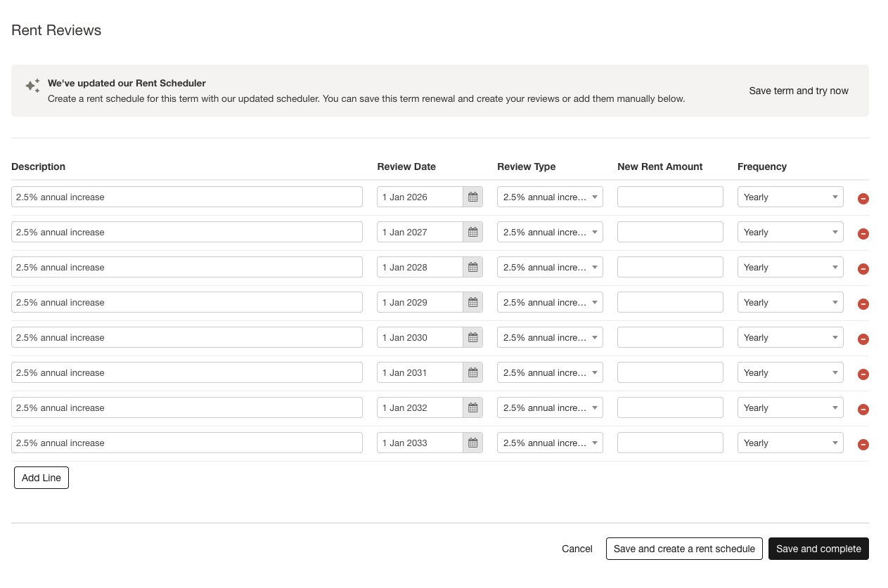Viewport: 888px width, 588px height.
Task: Click the Description field for the 2031 review
Action: coord(187,372)
